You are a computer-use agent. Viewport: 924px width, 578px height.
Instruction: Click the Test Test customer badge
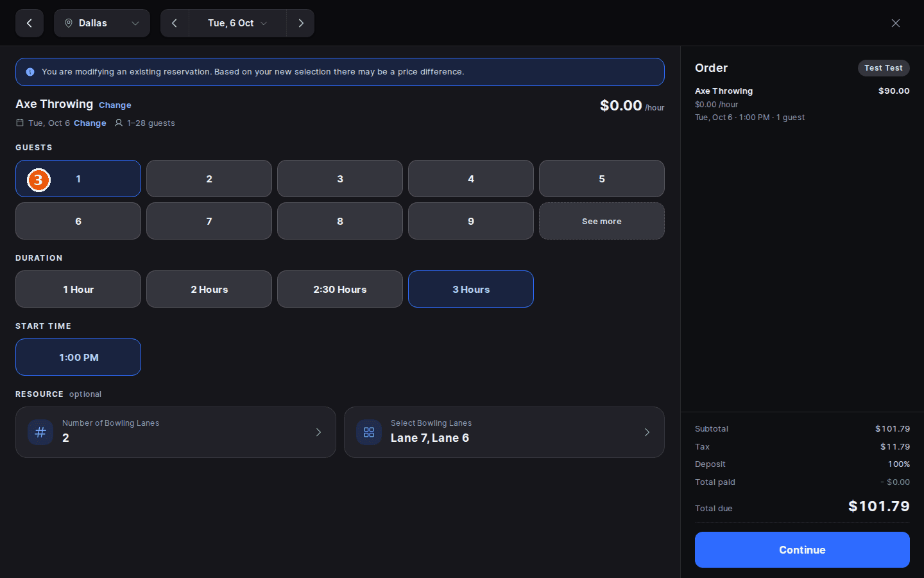click(884, 68)
